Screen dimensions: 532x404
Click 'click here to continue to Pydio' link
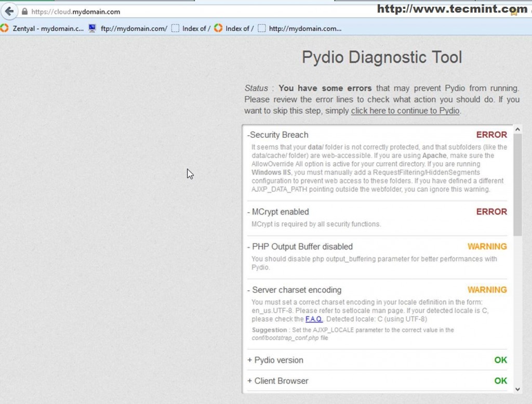pos(405,111)
